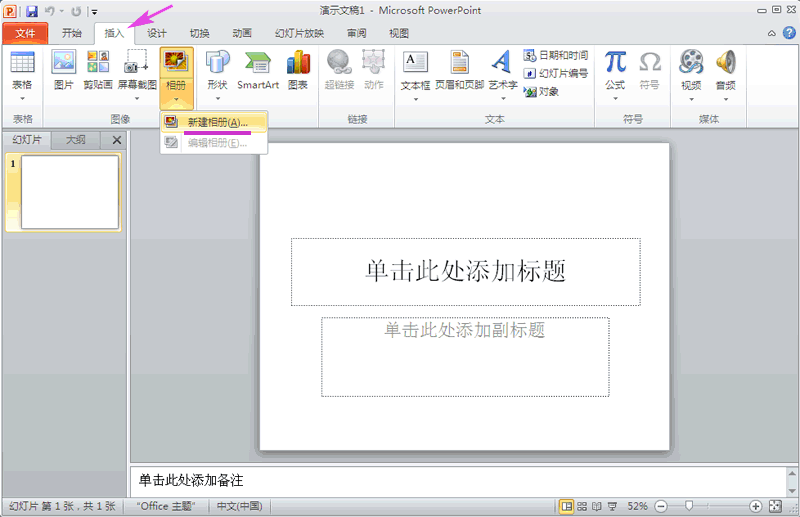
Task: Open the 设计 ribbon tab
Action: pyautogui.click(x=157, y=33)
